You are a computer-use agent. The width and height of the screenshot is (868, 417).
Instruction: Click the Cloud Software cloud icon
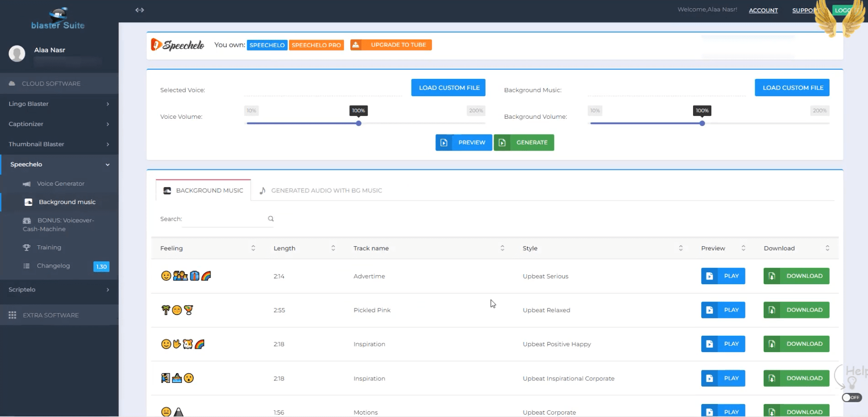click(12, 84)
